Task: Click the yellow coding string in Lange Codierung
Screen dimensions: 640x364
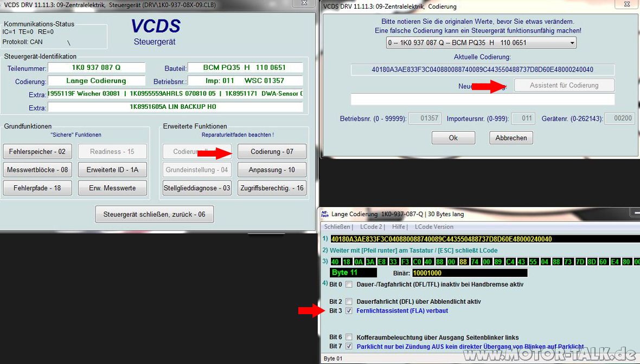Action: (x=441, y=239)
